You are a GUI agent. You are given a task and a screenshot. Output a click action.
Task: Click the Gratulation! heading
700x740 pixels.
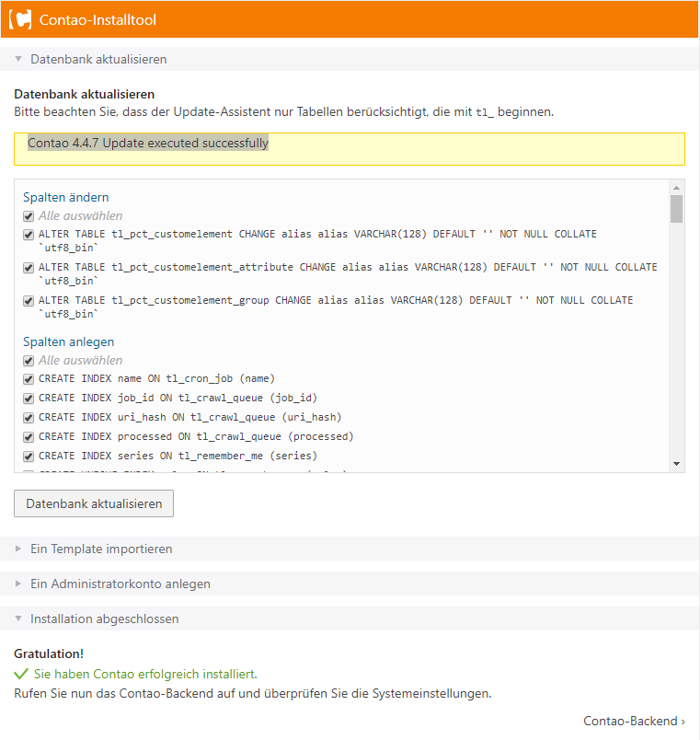[49, 653]
